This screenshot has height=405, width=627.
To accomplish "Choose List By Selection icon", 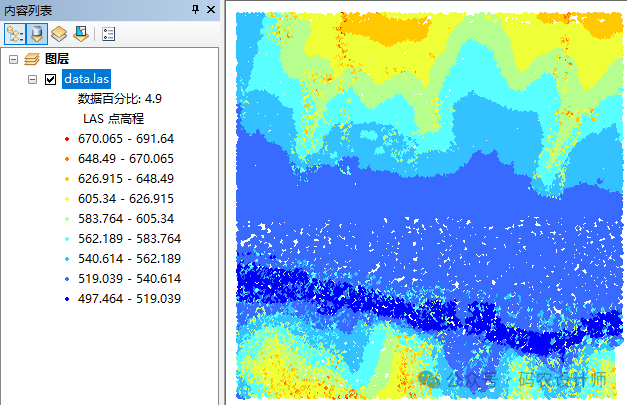I will click(81, 33).
